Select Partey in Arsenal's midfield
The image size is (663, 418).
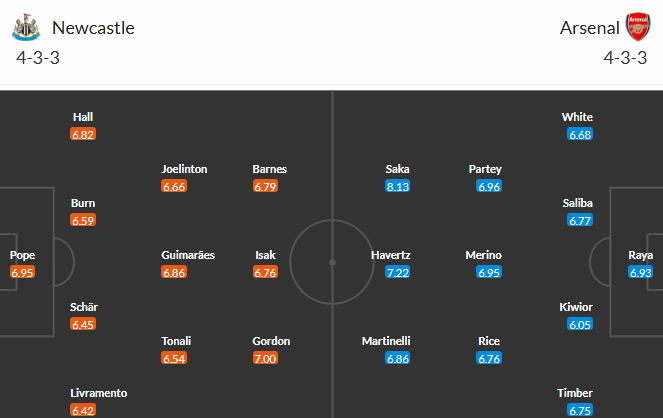(x=485, y=169)
